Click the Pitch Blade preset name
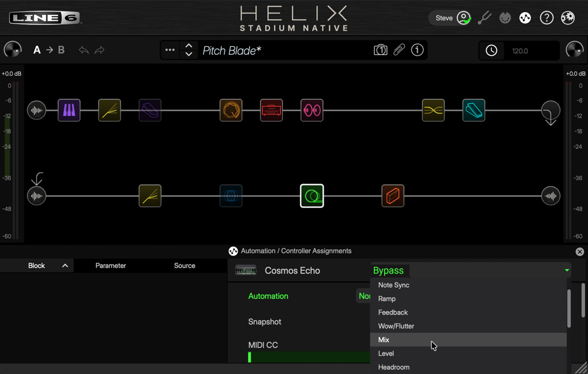This screenshot has height=374, width=588. tap(232, 51)
